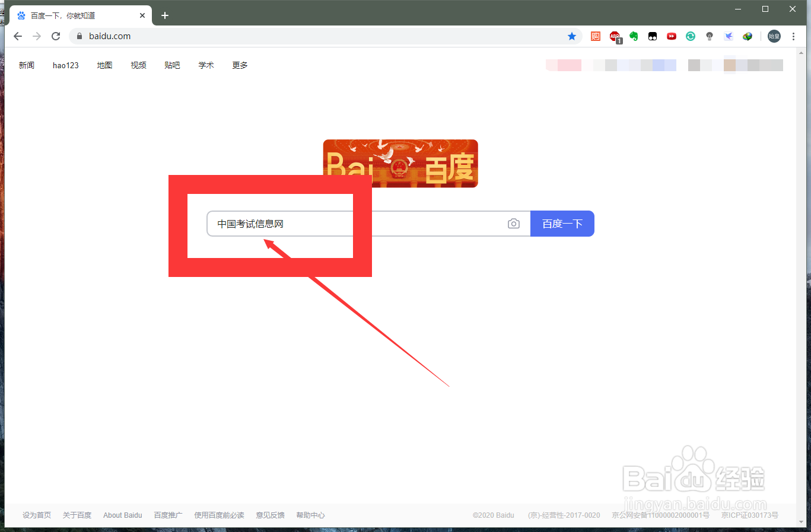Click the ©2020 Baidu footer text
The height and width of the screenshot is (532, 811).
pos(494,515)
